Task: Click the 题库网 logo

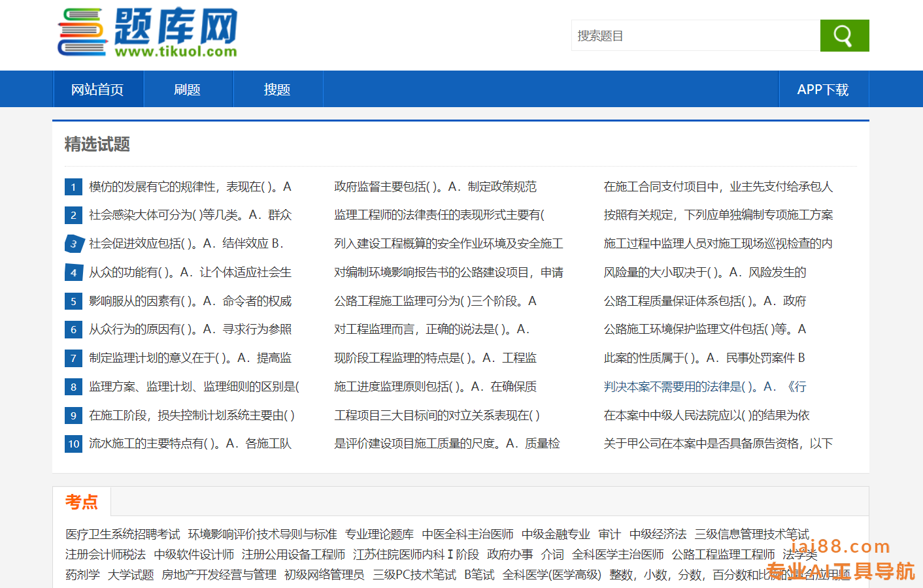Action: coord(148,33)
